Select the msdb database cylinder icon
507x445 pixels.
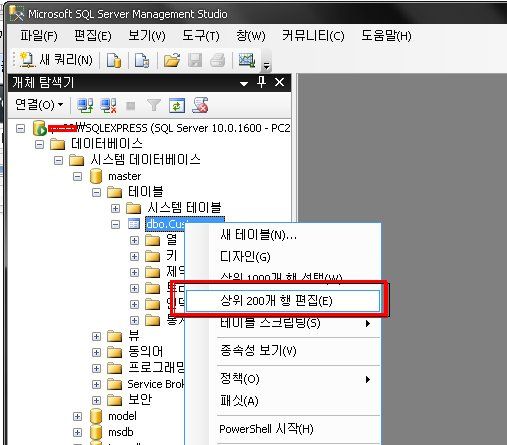[x=96, y=432]
